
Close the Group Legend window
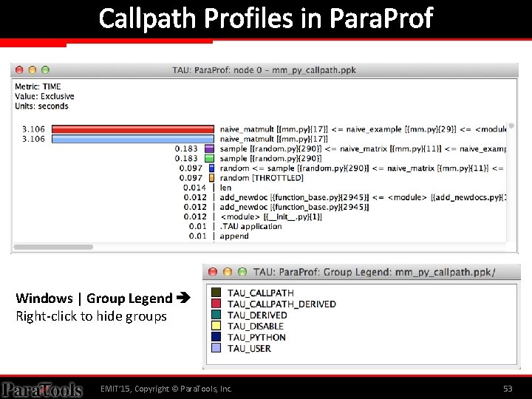pos(213,272)
